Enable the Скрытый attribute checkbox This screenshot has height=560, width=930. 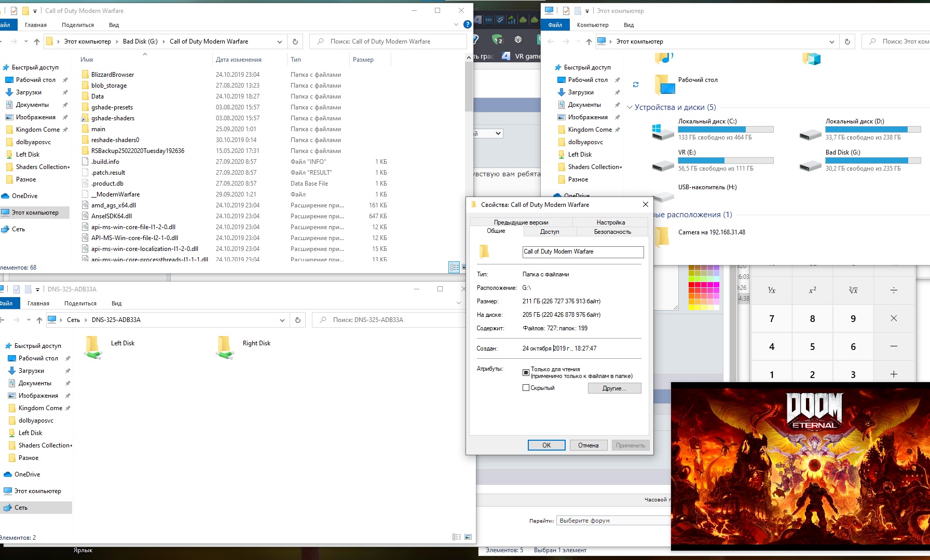pyautogui.click(x=526, y=388)
